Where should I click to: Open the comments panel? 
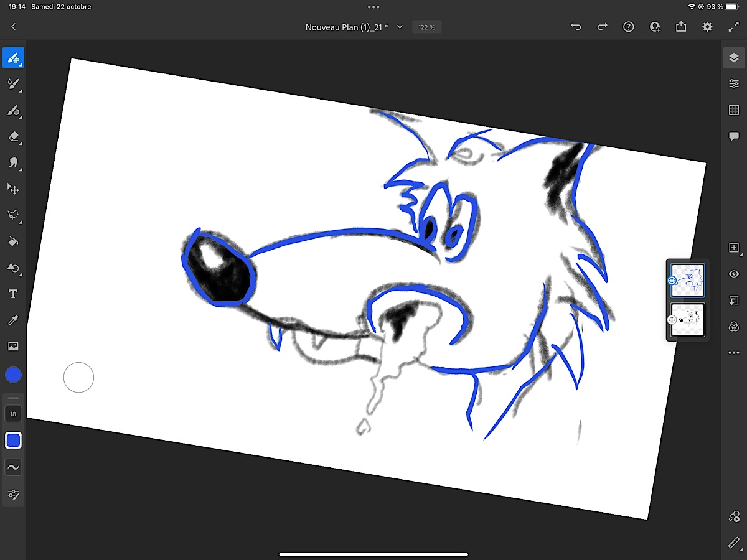(x=733, y=136)
